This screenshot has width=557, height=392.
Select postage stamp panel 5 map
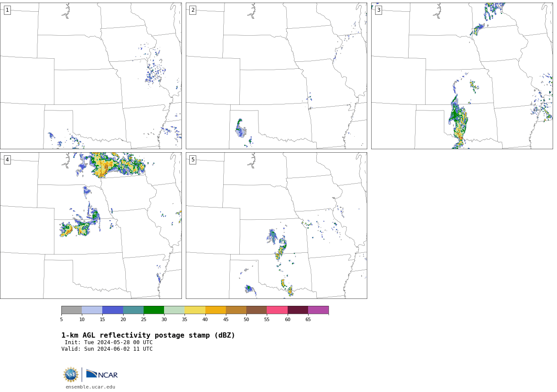pyautogui.click(x=276, y=225)
